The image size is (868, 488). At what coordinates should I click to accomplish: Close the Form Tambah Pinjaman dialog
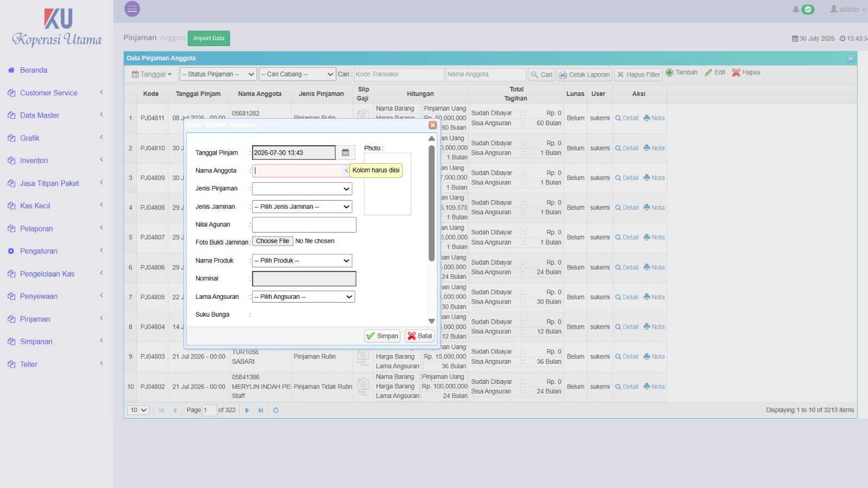(x=432, y=125)
